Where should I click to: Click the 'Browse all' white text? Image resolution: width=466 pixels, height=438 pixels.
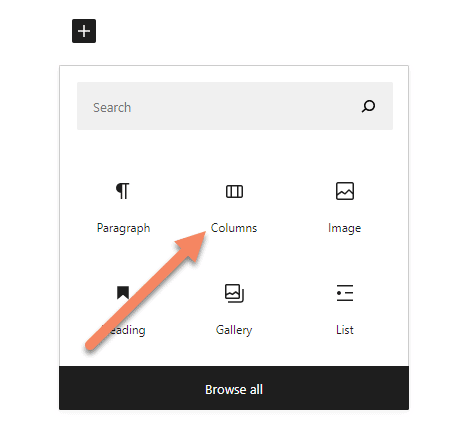234,390
